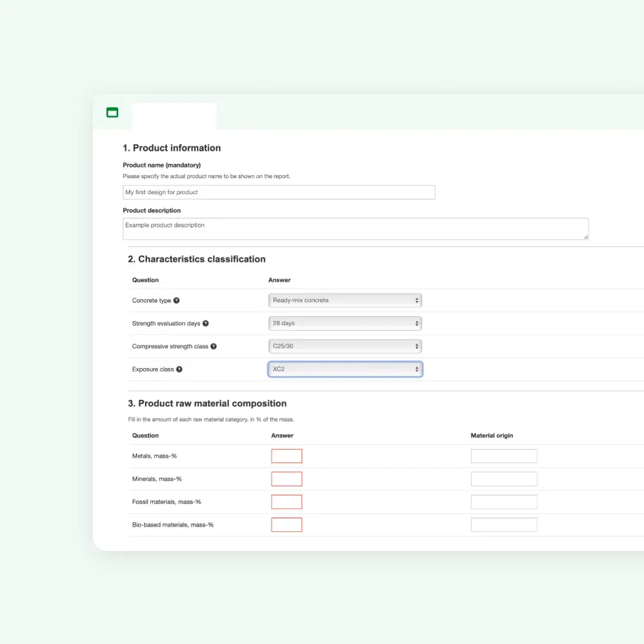This screenshot has width=644, height=644.
Task: Click help icon next to Strength evaluation days
Action: (x=206, y=324)
